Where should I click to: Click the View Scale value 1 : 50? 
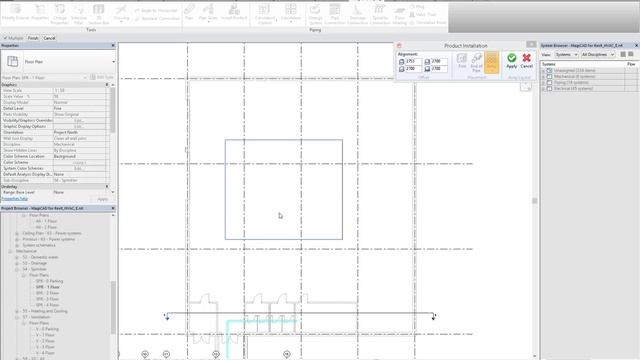coord(80,91)
